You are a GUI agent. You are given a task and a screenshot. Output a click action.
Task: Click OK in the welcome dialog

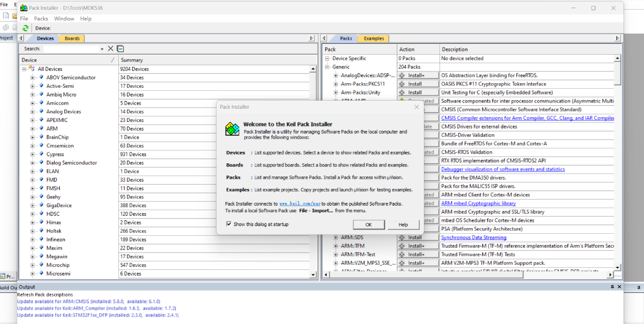click(x=368, y=225)
